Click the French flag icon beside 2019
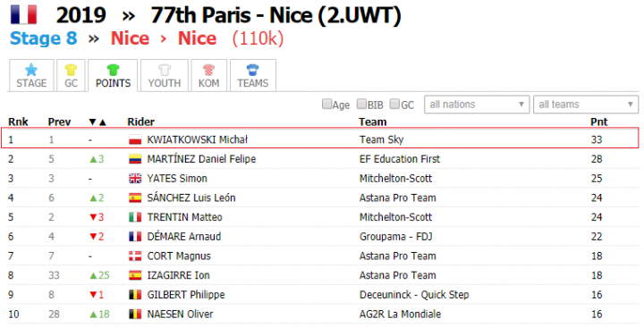This screenshot has width=644, height=327. point(24,15)
